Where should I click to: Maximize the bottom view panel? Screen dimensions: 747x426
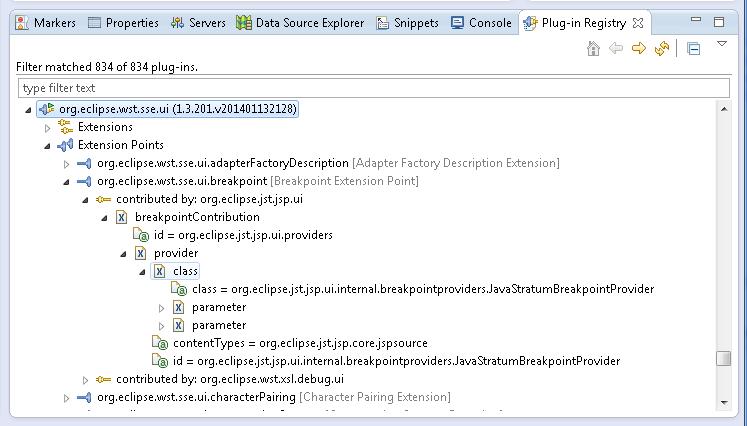point(719,22)
